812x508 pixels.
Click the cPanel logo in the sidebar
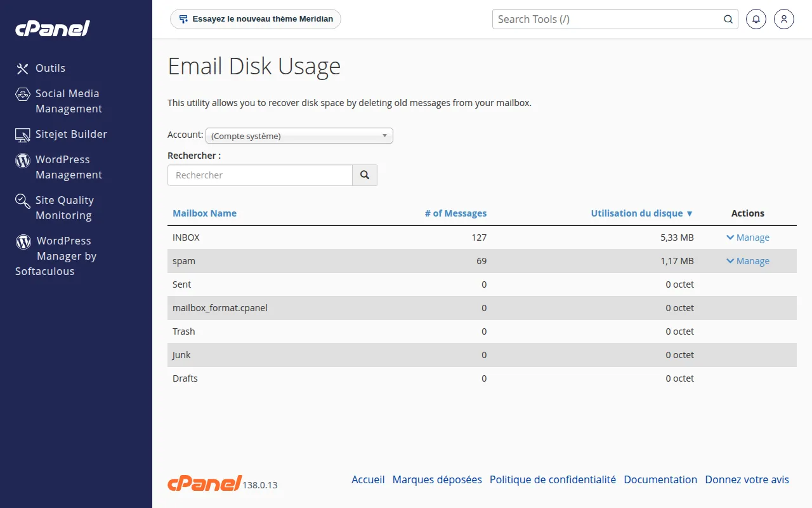pos(53,29)
